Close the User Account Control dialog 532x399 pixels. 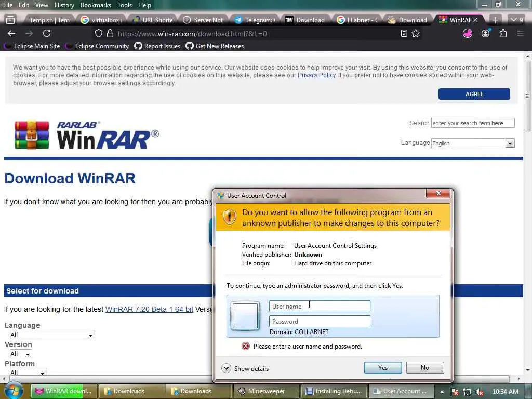[438, 193]
